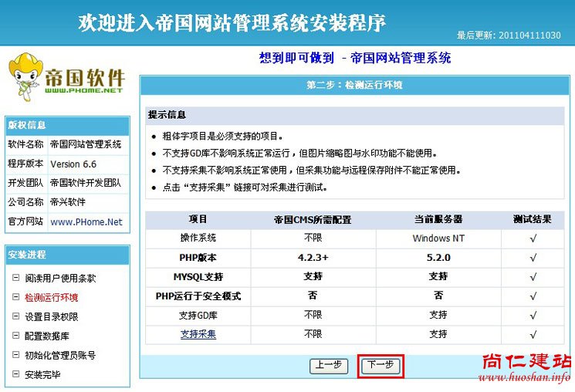The width and height of the screenshot is (575, 392).
Task: Click the Version 6.6 cell
Action: [x=73, y=164]
